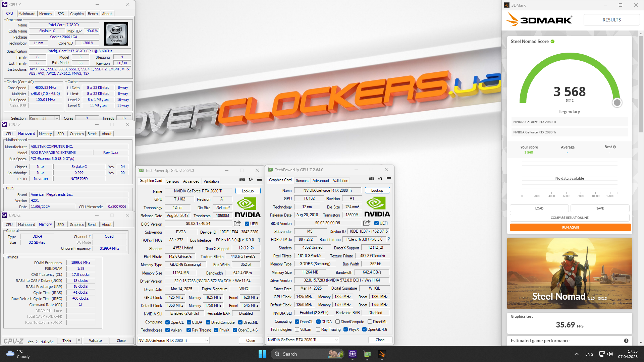Click the ENG language indicator in tray
Screen dimensions: 644x362
[589, 354]
